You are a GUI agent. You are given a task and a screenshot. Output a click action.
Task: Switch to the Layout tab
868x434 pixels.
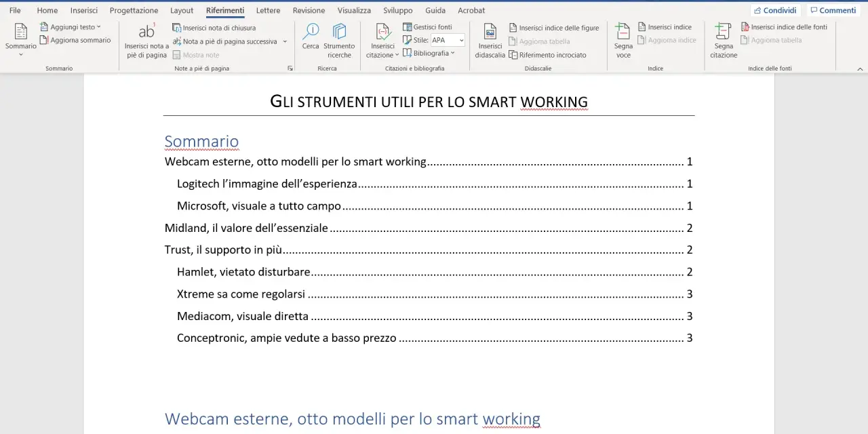[x=182, y=10]
